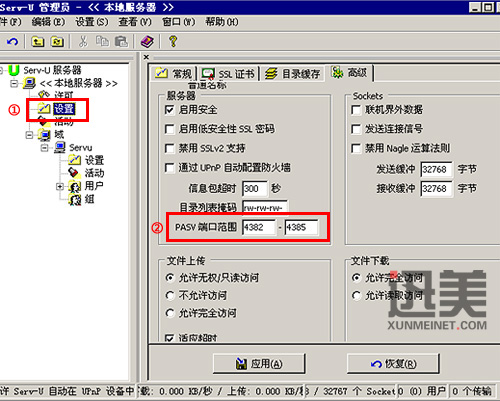Click the undo arrow toolbar icon
The height and width of the screenshot is (401, 500).
point(12,42)
